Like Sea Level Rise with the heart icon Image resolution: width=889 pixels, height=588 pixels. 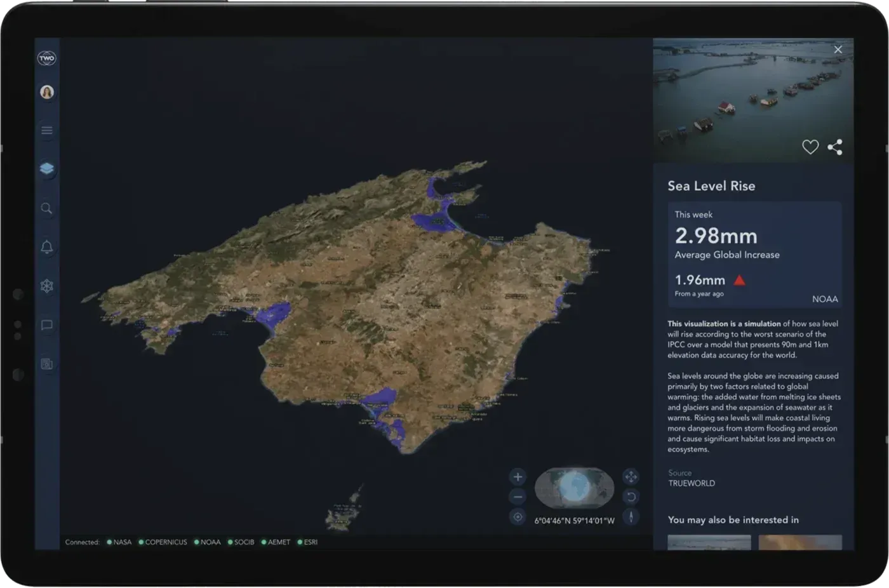click(x=810, y=147)
